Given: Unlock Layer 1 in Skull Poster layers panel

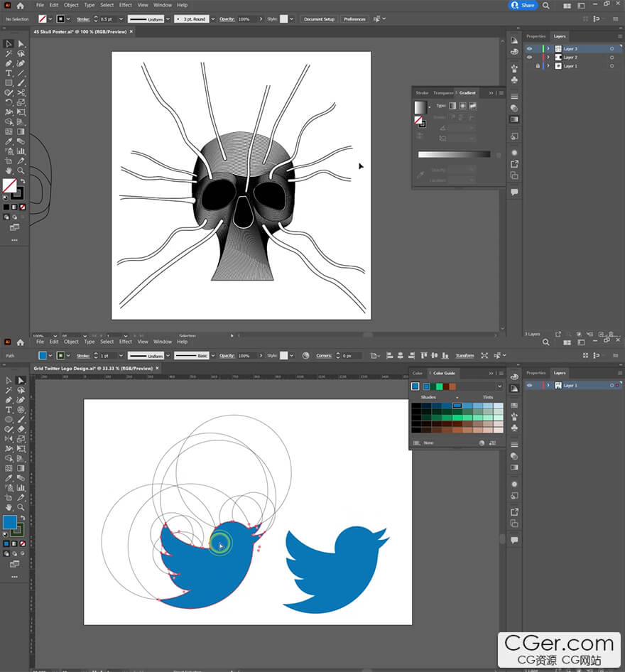Looking at the screenshot, I should 538,66.
